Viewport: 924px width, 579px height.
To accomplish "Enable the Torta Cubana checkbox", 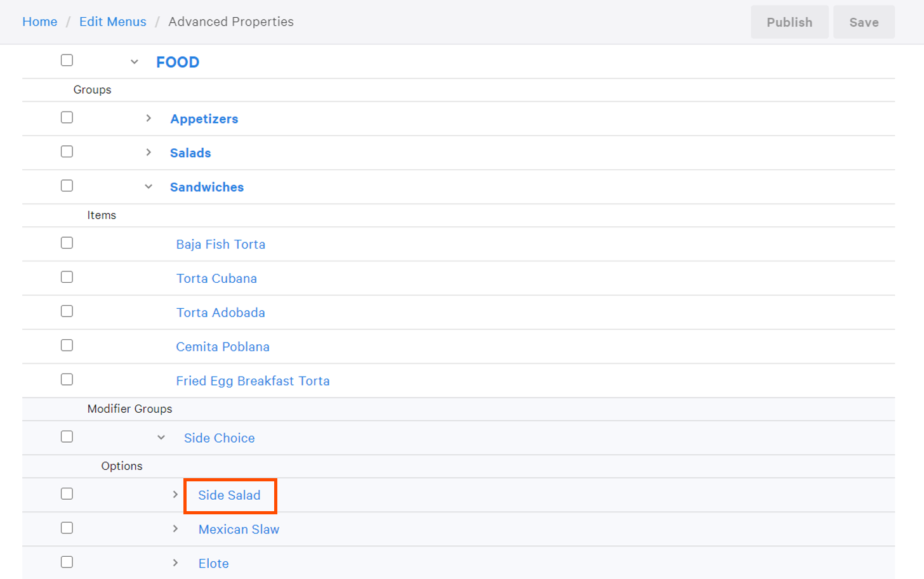I will [67, 277].
